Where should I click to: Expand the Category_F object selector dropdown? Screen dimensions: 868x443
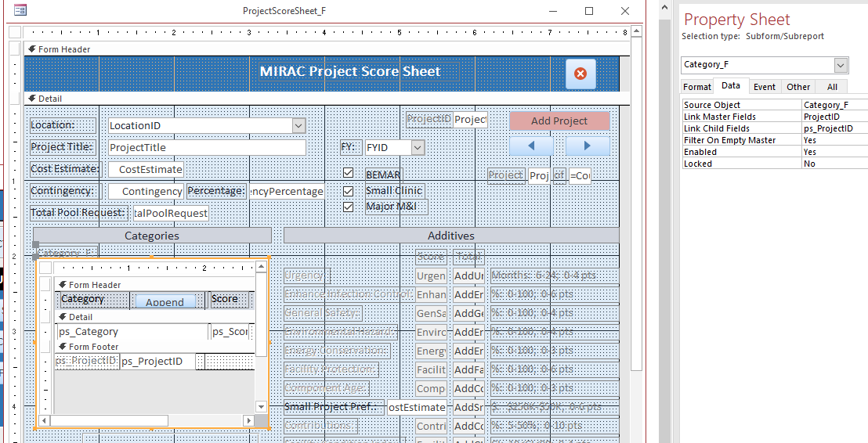tap(841, 65)
